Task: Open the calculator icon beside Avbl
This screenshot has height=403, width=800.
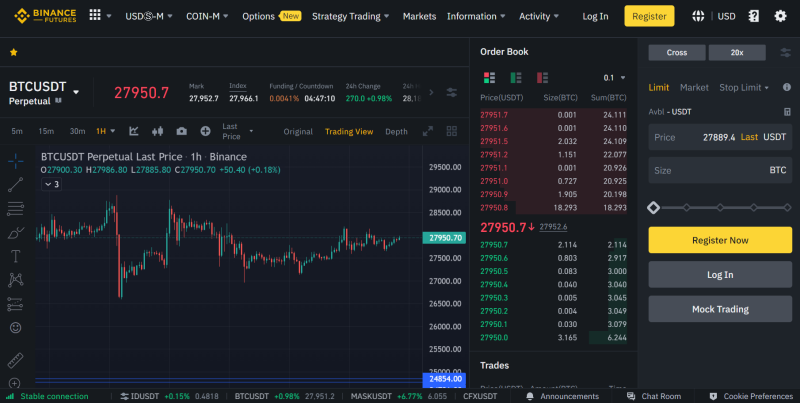Action: click(787, 112)
